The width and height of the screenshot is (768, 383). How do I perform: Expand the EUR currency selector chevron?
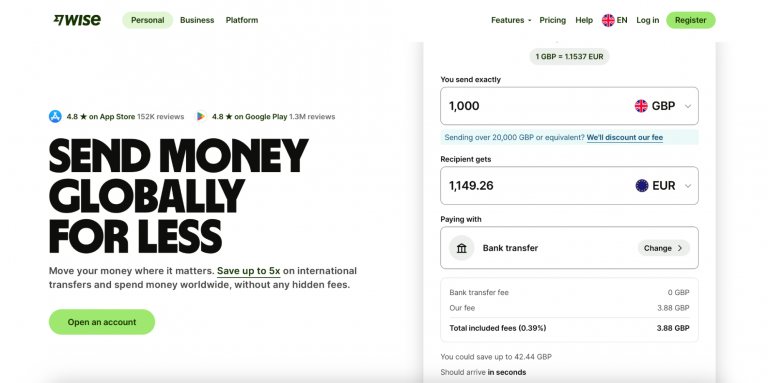tap(688, 186)
